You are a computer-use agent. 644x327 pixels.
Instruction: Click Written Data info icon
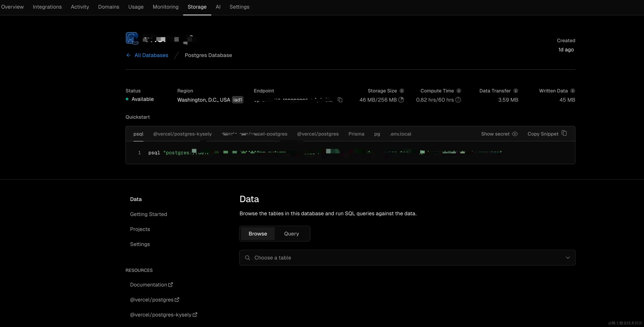[572, 91]
